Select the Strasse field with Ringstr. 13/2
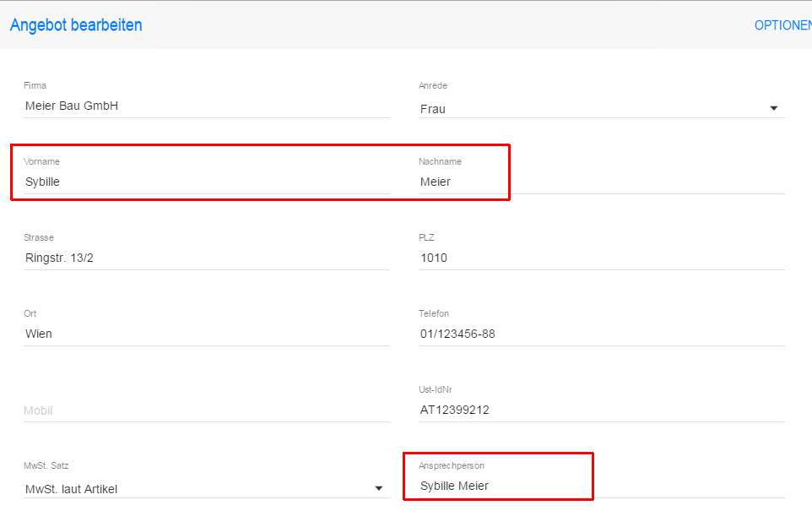The image size is (812, 511). click(x=206, y=258)
